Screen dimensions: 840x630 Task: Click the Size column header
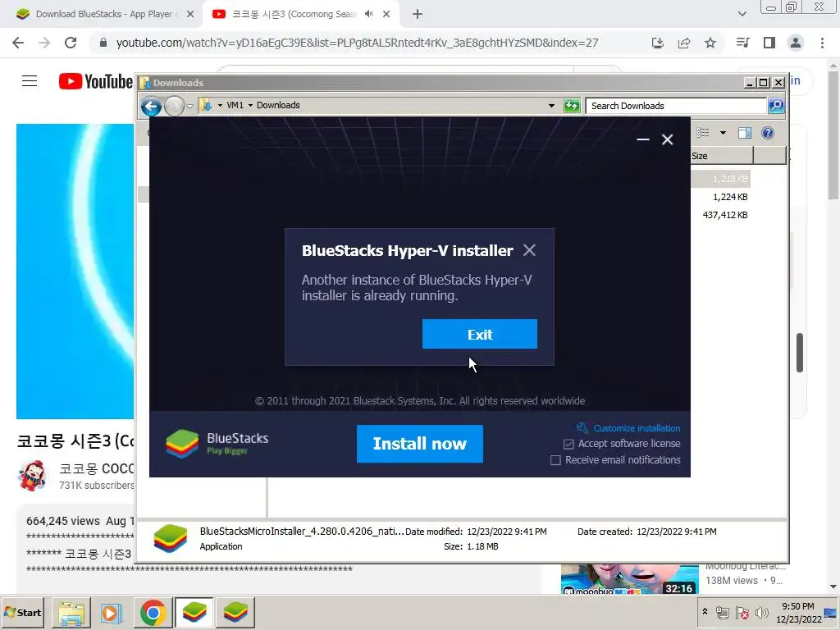[x=721, y=156]
